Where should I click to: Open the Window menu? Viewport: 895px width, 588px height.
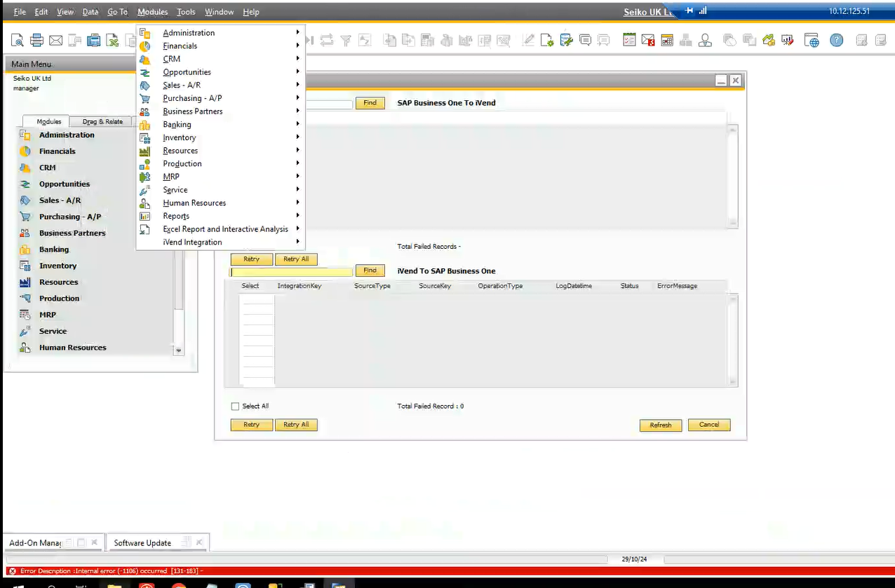pyautogui.click(x=220, y=12)
